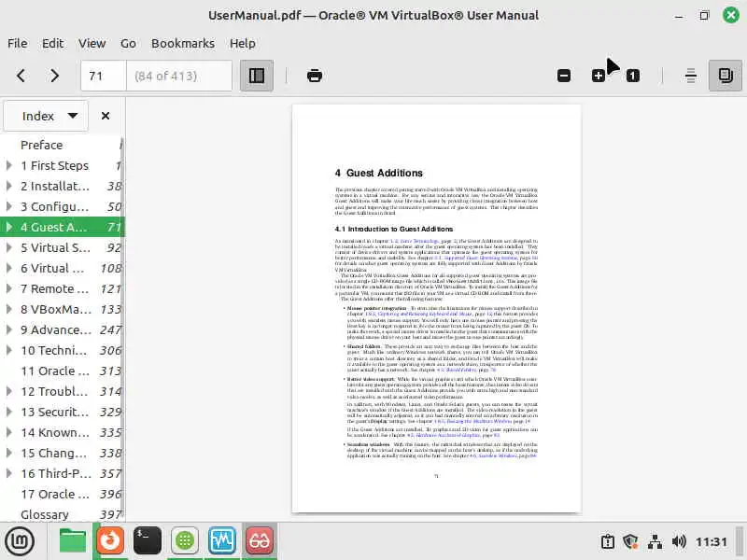
Task: Open the update manager shield icon
Action: pos(631,542)
